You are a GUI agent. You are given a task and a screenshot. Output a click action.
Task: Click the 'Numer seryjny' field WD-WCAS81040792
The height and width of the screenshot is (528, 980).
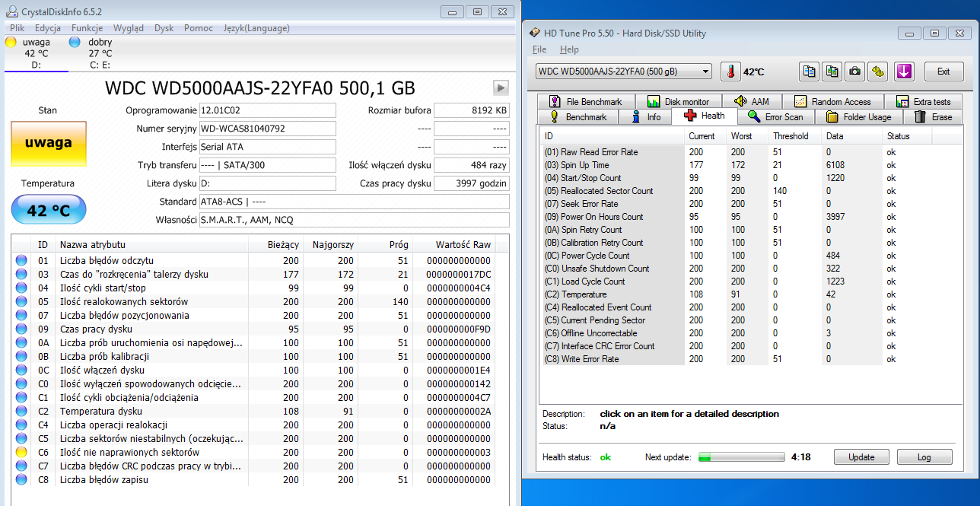pos(267,129)
